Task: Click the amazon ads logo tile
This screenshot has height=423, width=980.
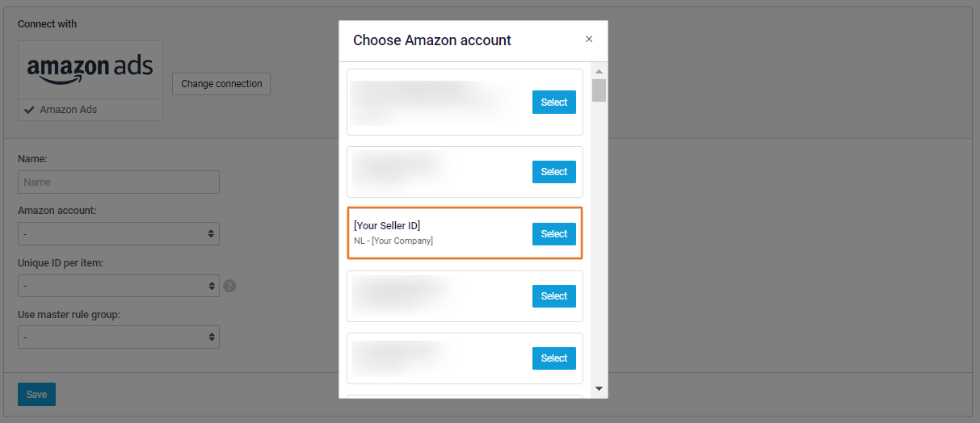Action: pos(90,69)
